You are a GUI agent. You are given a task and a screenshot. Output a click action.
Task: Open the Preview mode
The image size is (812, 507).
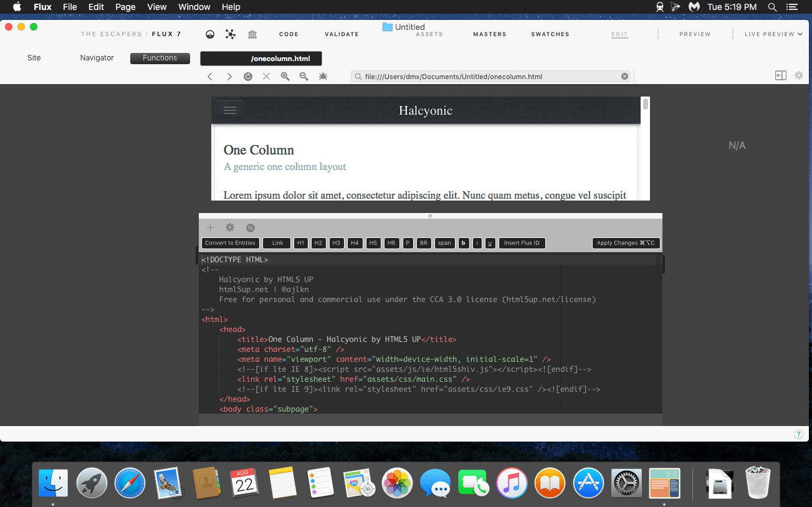(x=695, y=34)
